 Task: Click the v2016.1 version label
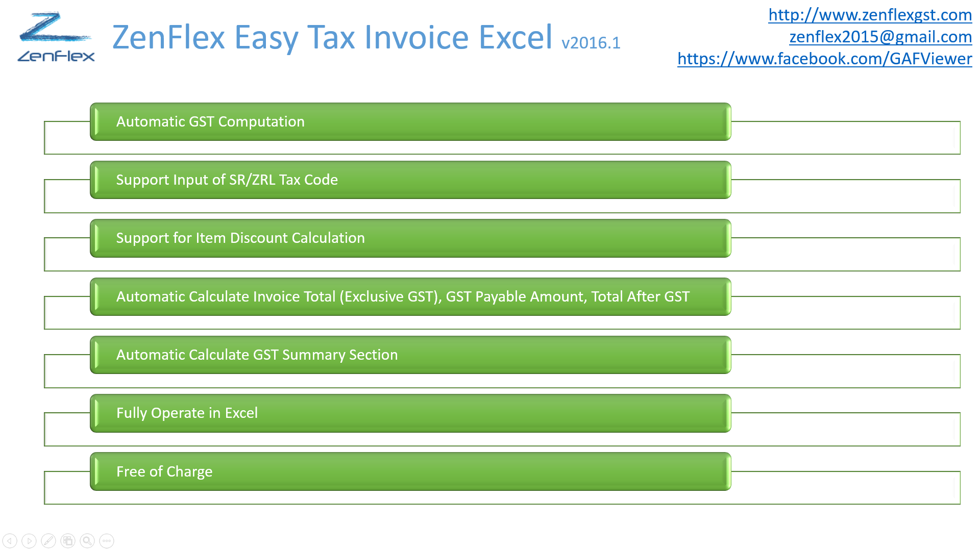(x=591, y=43)
